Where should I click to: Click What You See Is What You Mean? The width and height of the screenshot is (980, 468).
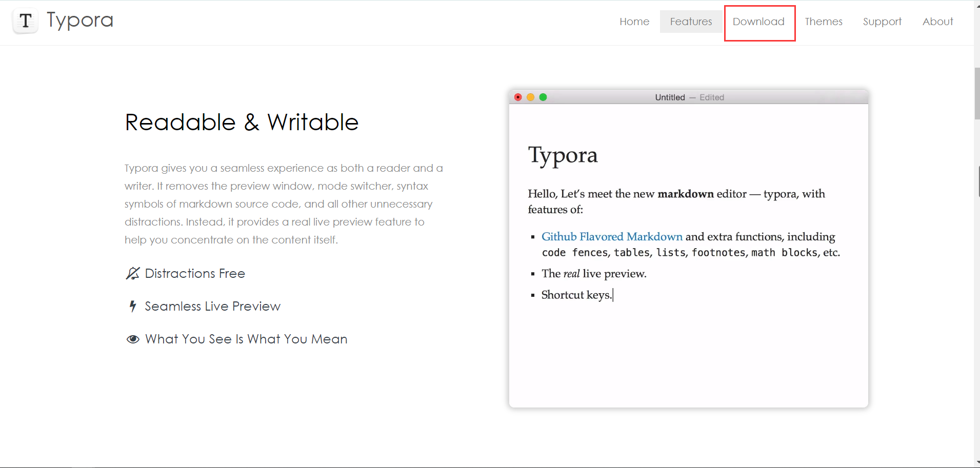(x=246, y=339)
